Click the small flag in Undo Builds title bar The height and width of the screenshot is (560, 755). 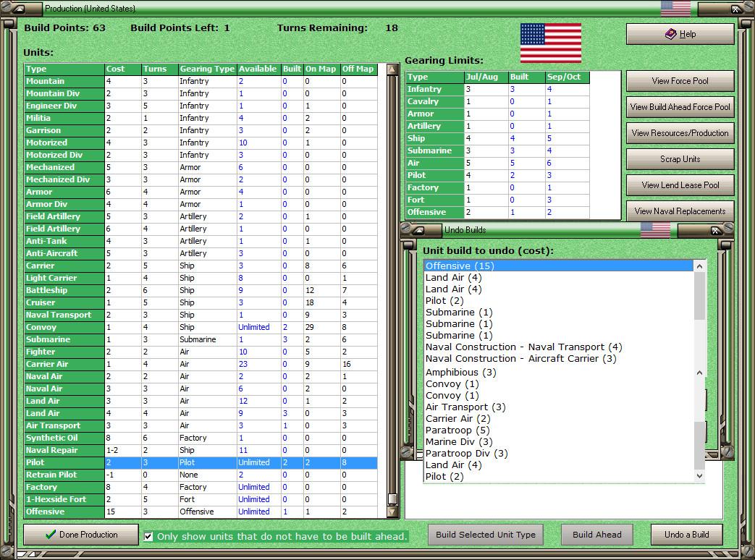[x=655, y=231]
